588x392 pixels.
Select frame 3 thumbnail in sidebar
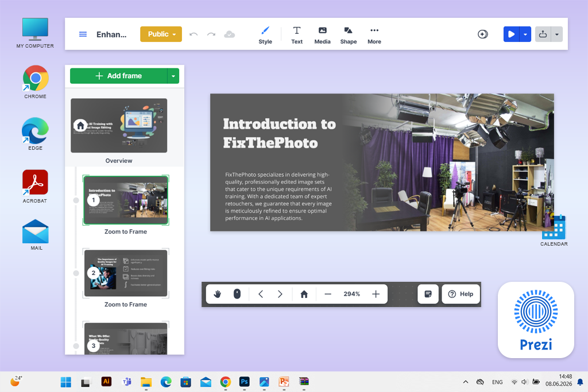[x=126, y=338]
